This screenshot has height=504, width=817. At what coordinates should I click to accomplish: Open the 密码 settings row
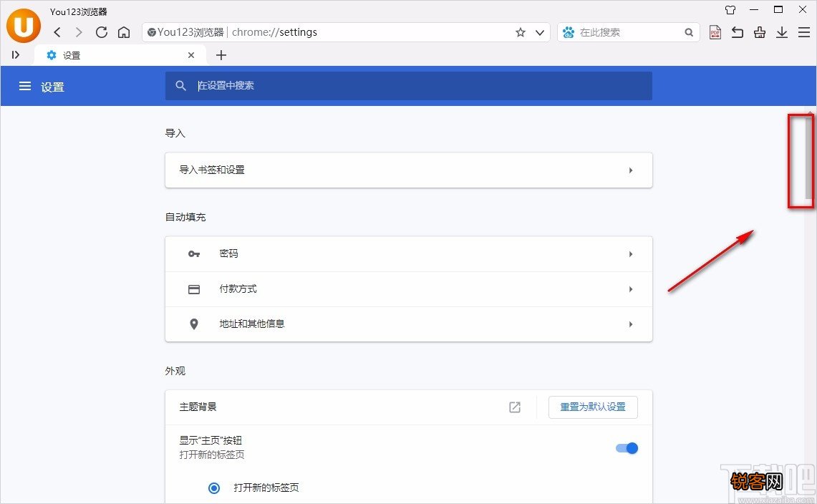[x=408, y=254]
